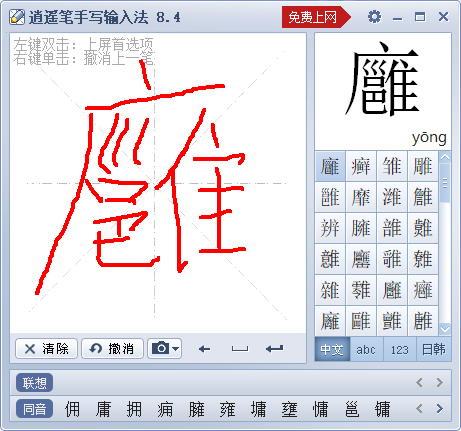Minimize the handwriting input window
Screen dimensions: 461x431
pyautogui.click(x=397, y=17)
